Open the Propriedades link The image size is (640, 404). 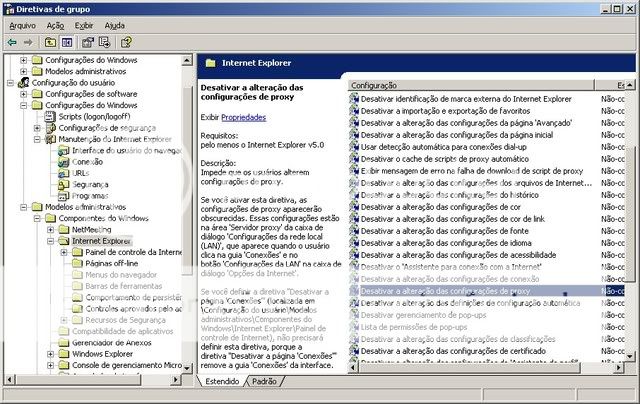243,118
